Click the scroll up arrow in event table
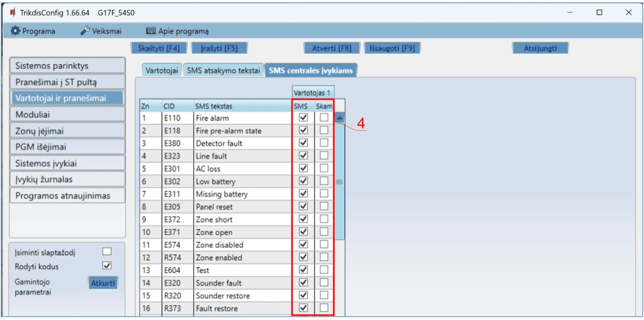 point(340,118)
